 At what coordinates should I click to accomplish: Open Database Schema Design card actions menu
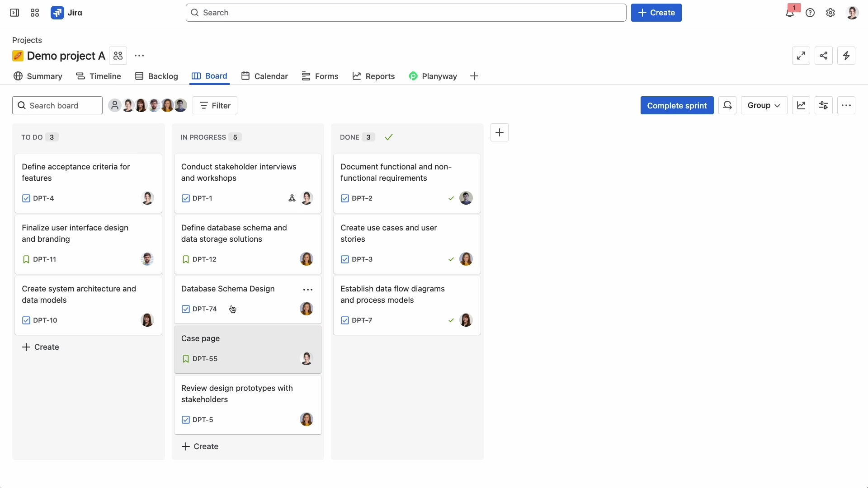click(308, 290)
